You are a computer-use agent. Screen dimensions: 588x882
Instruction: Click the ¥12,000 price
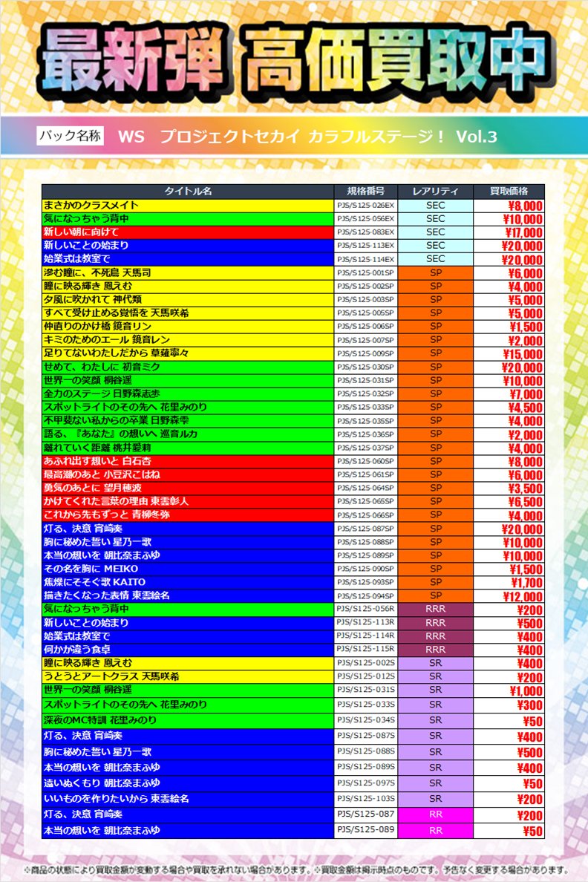point(523,597)
